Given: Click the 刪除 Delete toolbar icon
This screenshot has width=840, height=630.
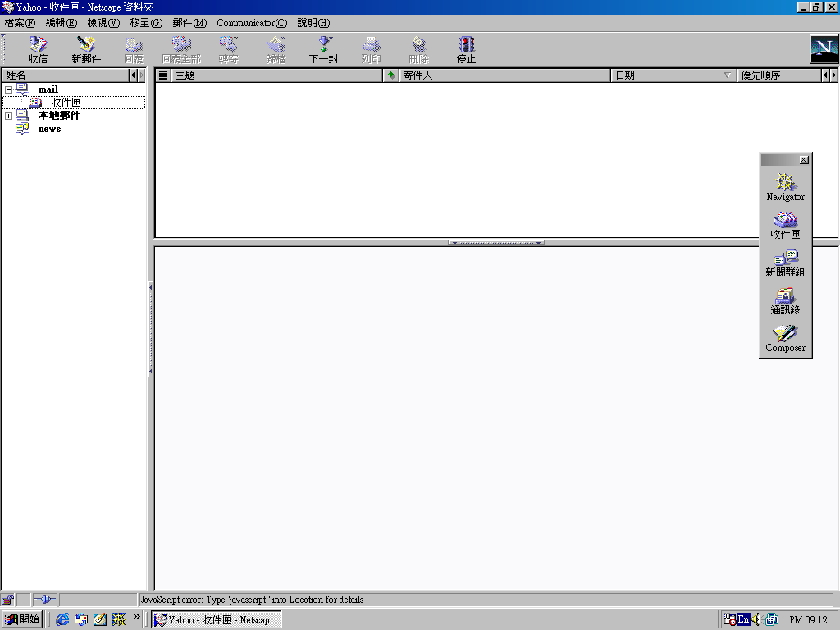Looking at the screenshot, I should click(x=418, y=50).
